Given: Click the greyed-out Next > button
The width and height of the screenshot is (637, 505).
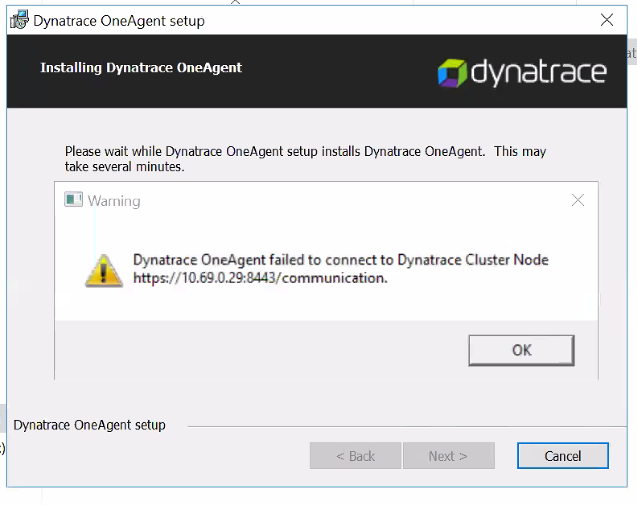Looking at the screenshot, I should [x=448, y=456].
